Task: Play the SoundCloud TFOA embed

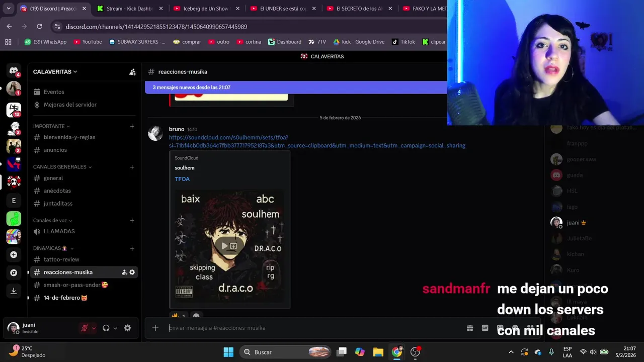Action: point(224,246)
